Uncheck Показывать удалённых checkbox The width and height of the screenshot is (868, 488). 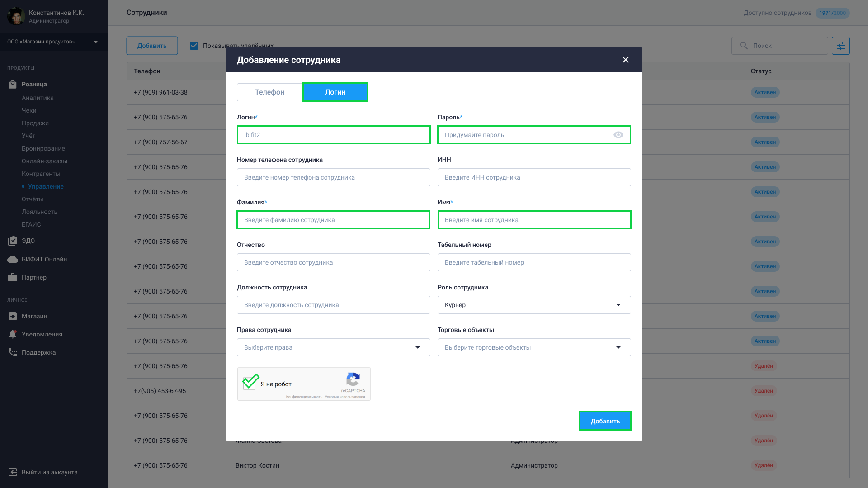coord(194,46)
